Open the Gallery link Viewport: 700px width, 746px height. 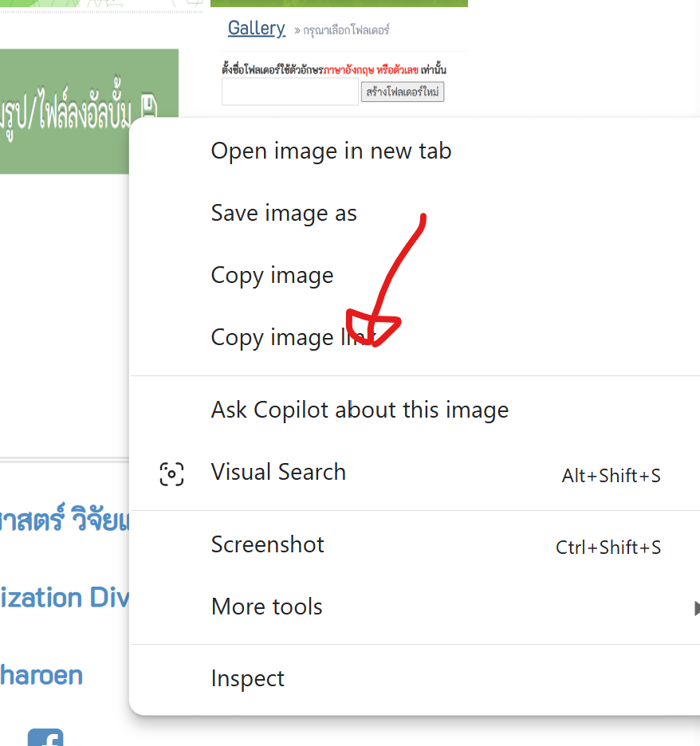point(256,29)
